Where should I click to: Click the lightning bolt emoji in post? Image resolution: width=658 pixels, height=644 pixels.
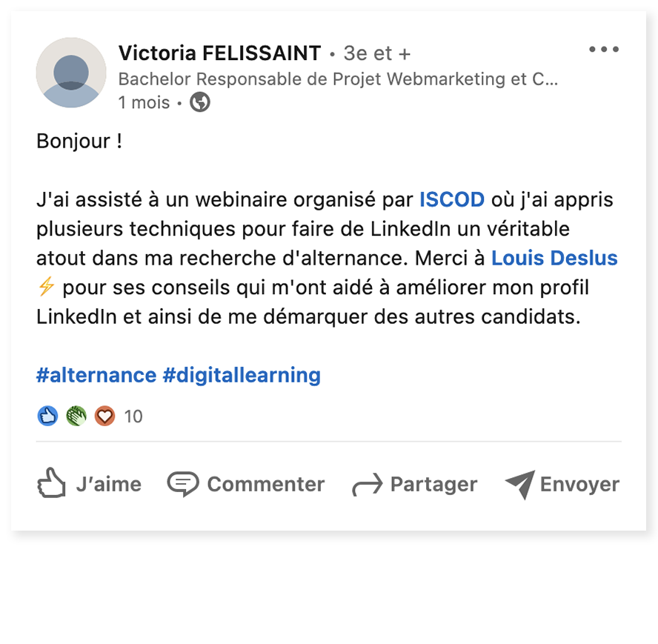(x=46, y=288)
